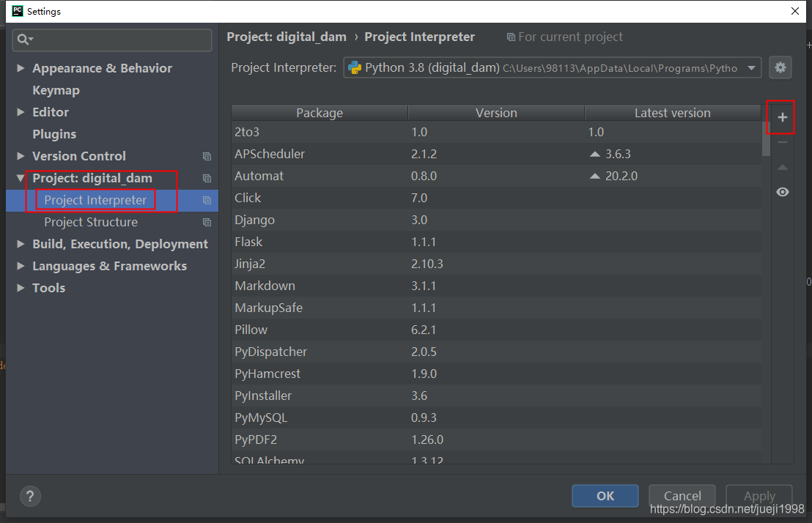Click the plus icon to install package
812x523 pixels.
pos(783,117)
